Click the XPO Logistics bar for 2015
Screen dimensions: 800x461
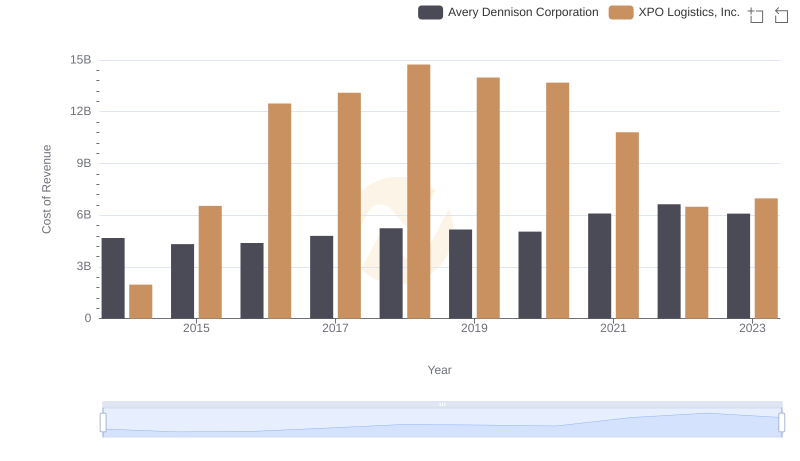210,262
